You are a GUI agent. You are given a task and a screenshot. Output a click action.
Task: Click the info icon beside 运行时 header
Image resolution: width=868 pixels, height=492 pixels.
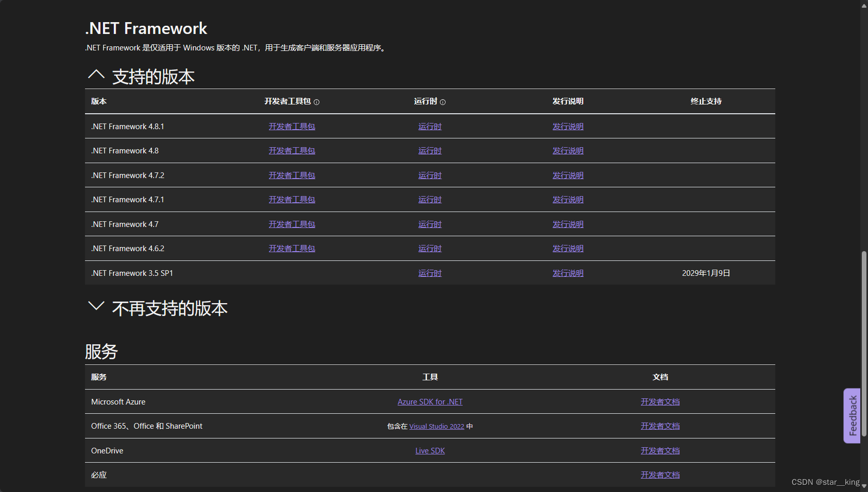point(442,102)
